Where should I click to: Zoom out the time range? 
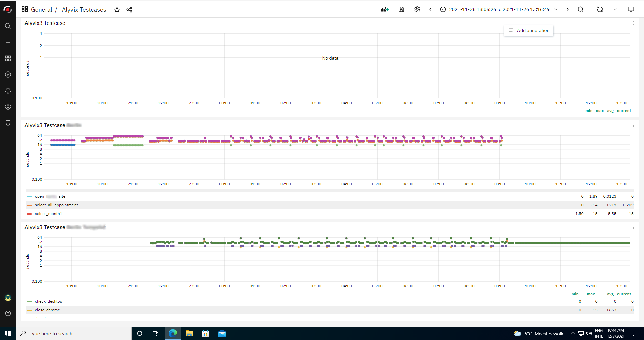coord(580,9)
